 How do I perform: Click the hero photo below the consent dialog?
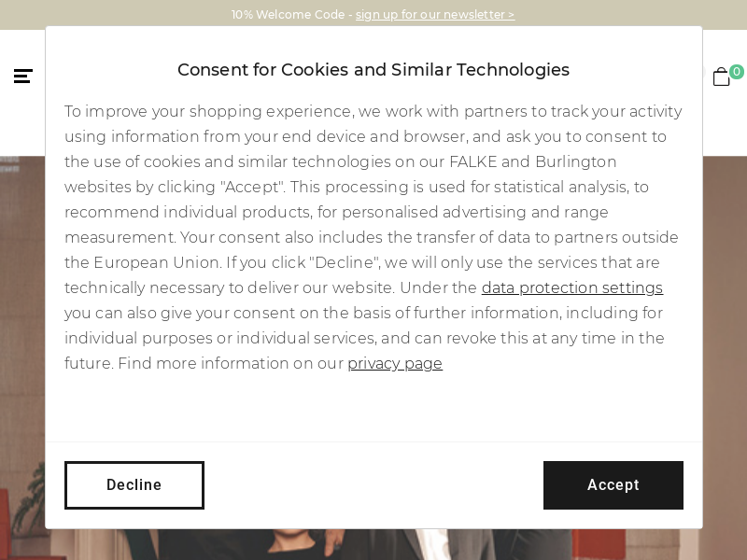coord(373,544)
